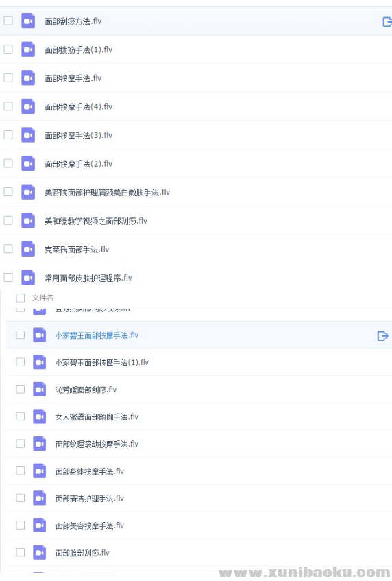Open file name 面部美容按摩手法.flv
This screenshot has width=392, height=581.
(x=90, y=525)
